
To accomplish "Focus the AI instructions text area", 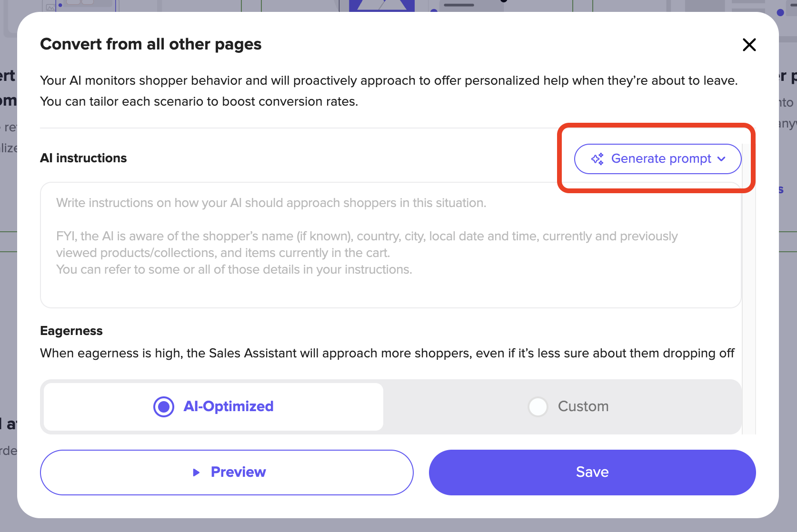I will tap(390, 245).
